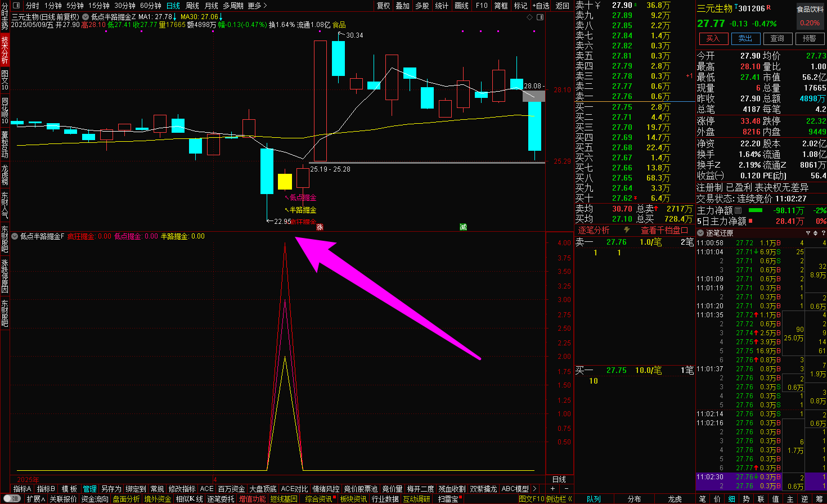
Task: Select the 指标A template tab
Action: click(x=23, y=489)
